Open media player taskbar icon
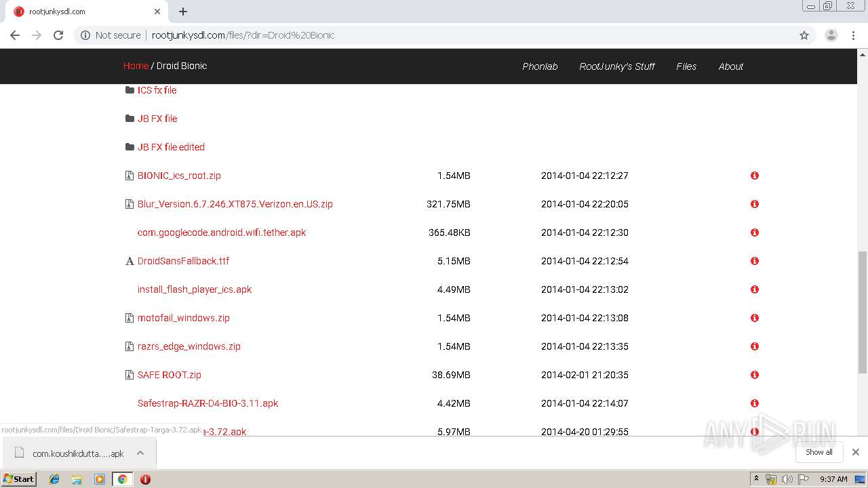Screen dimensions: 868x488 point(100,479)
